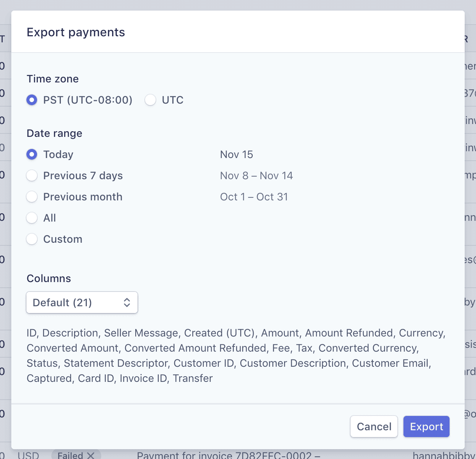Click the Export payments dialog title
This screenshot has width=476, height=459.
coord(76,32)
